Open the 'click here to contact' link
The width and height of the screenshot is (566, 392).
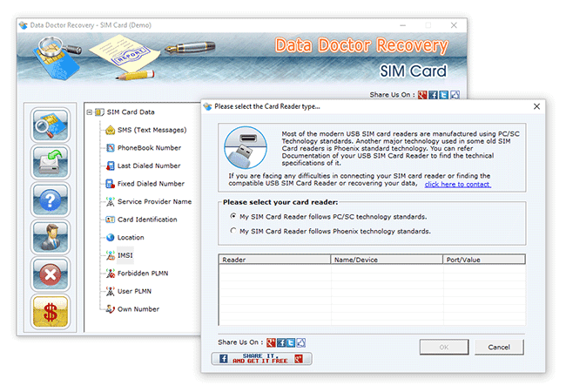pos(458,184)
